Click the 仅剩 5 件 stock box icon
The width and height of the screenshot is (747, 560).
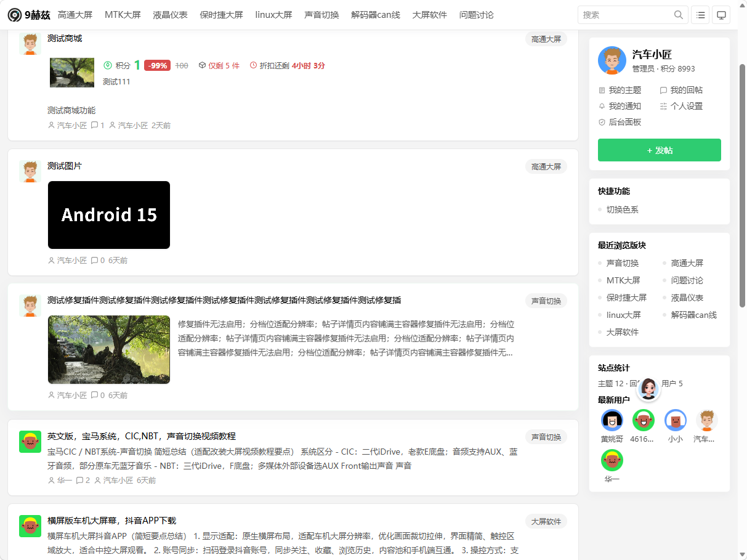(x=202, y=65)
